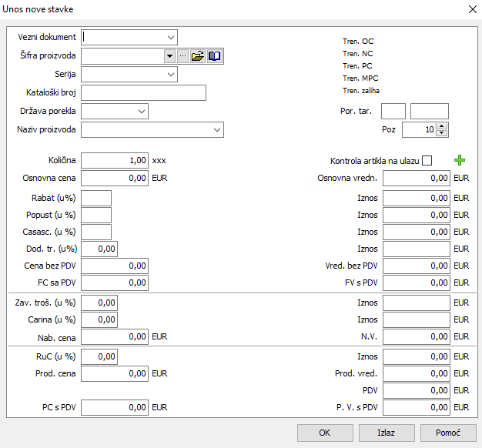
Task: Open the Šifra proizvoda dropdown arrow
Action: [169, 56]
